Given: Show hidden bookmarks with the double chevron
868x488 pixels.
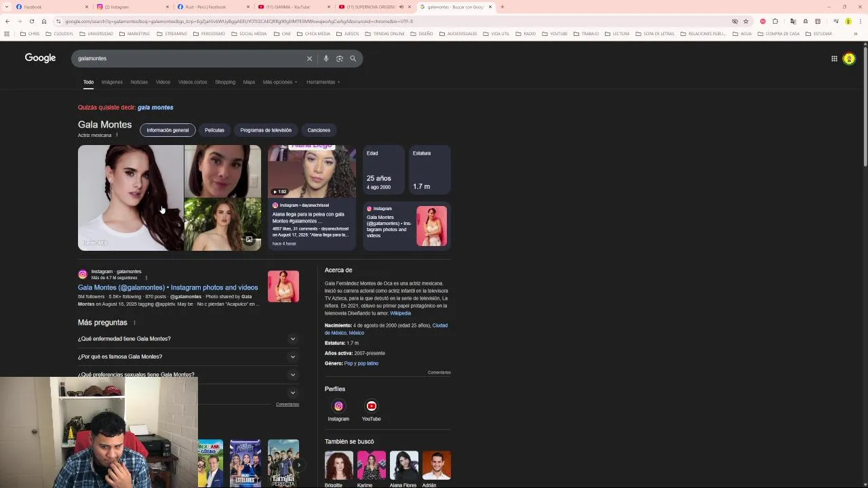Looking at the screenshot, I should [x=856, y=33].
